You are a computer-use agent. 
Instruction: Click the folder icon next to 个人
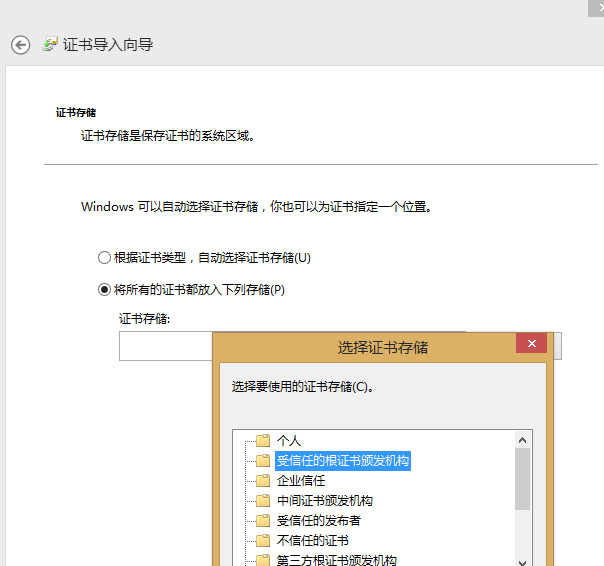click(263, 440)
